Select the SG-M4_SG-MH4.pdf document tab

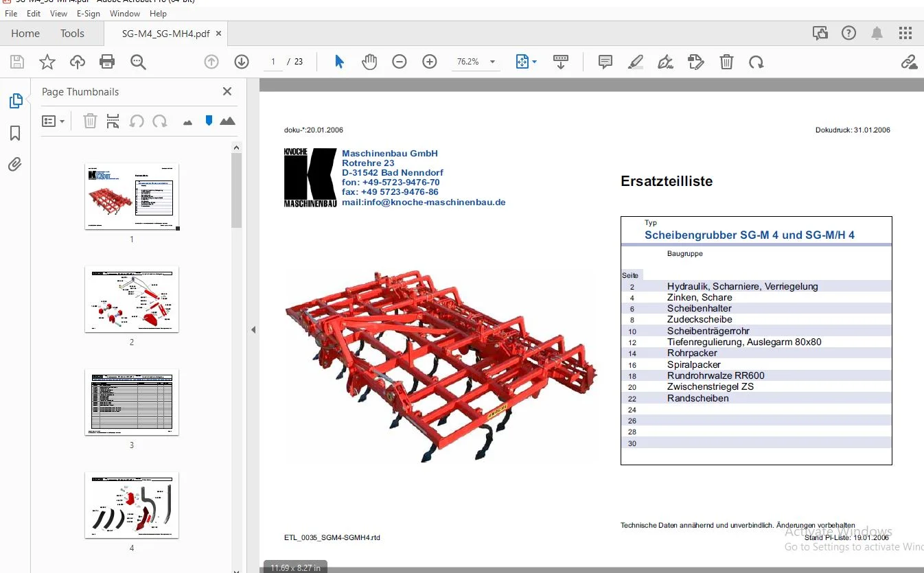165,34
